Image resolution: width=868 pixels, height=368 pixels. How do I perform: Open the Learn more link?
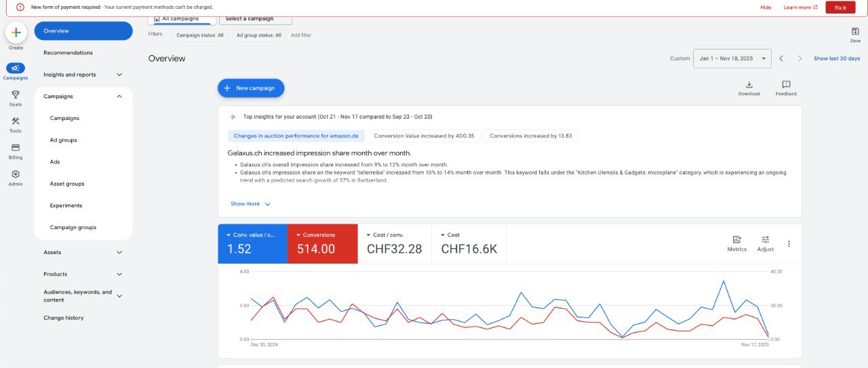[800, 7]
